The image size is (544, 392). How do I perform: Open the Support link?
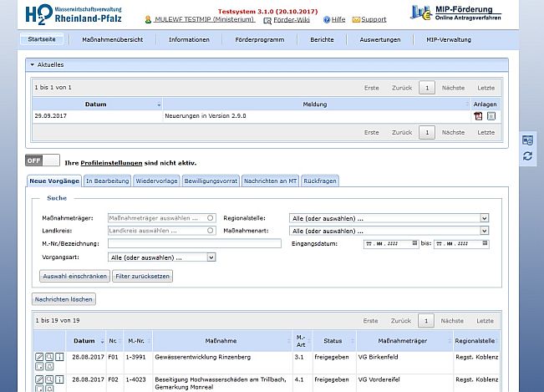point(374,19)
